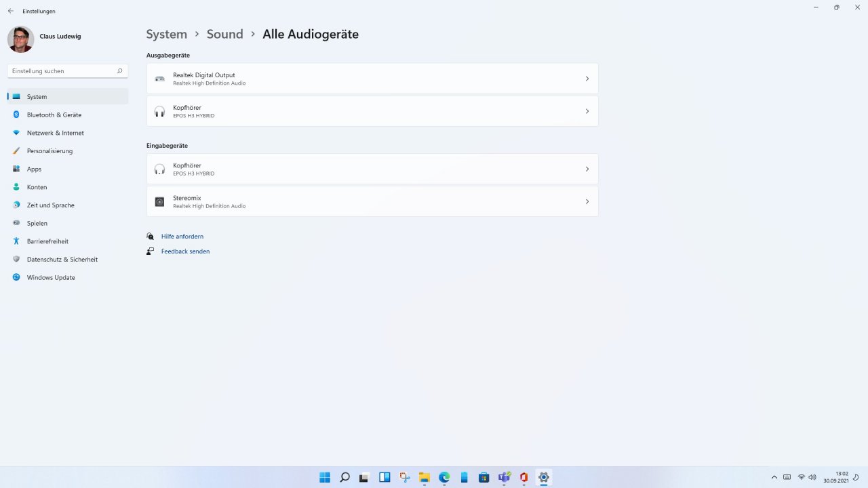Click the headphone icon under Ausgabegeräte
Image resolution: width=868 pixels, height=488 pixels.
coord(159,111)
